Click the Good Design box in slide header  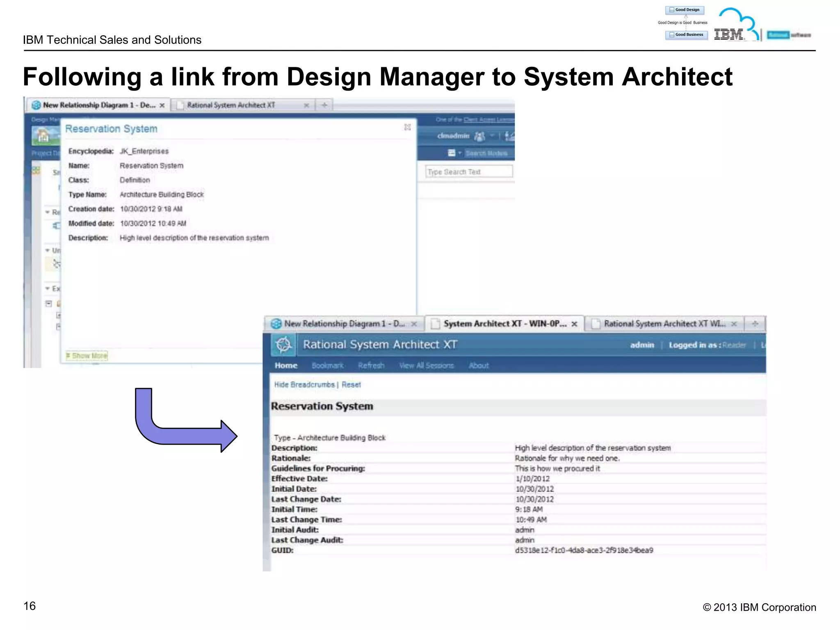click(x=685, y=10)
